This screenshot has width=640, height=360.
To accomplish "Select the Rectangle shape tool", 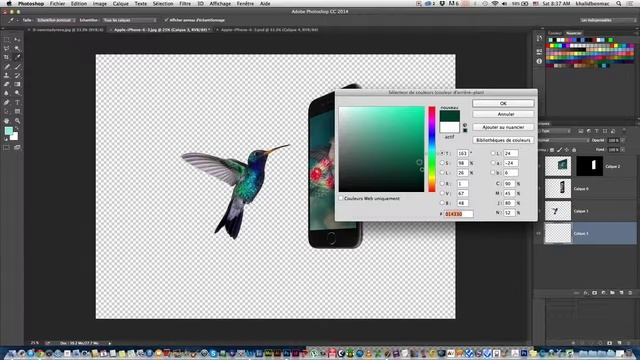I will 17,111.
